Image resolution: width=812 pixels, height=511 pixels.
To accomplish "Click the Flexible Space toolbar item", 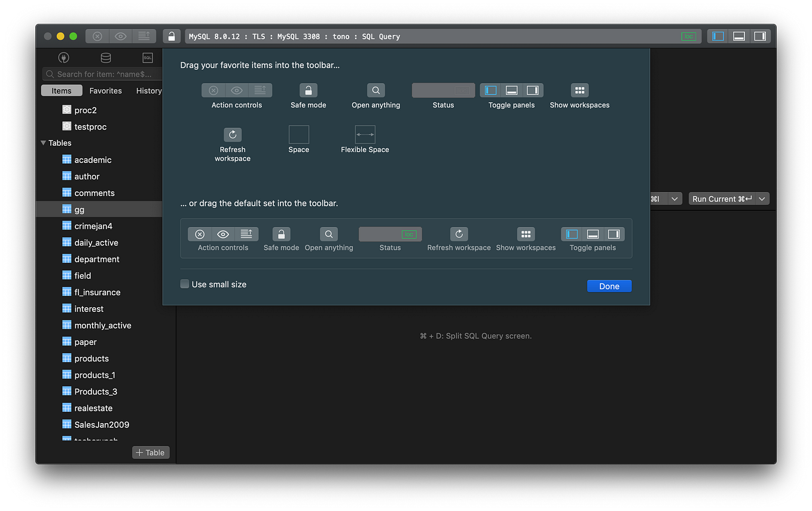I will 365,134.
